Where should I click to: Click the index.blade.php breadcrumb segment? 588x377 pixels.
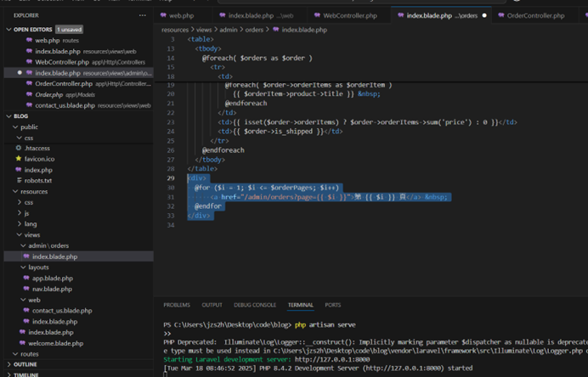point(304,30)
